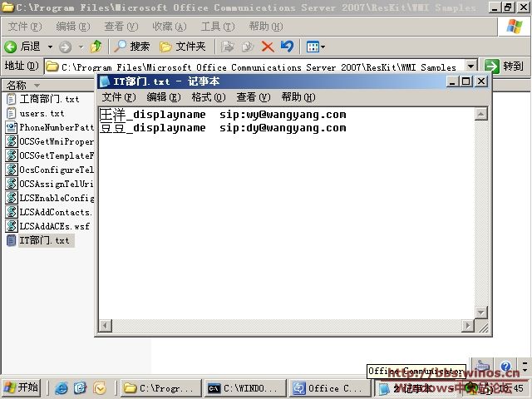Select the PhoneNumberPatt file icon
This screenshot has width=532, height=399.
click(x=11, y=127)
